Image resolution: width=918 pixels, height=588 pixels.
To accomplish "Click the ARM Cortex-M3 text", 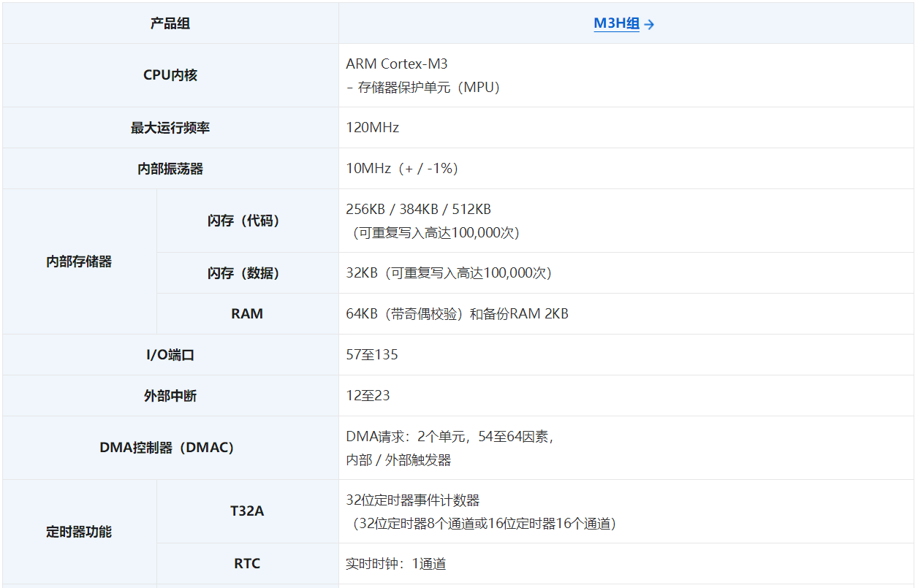I will [396, 64].
